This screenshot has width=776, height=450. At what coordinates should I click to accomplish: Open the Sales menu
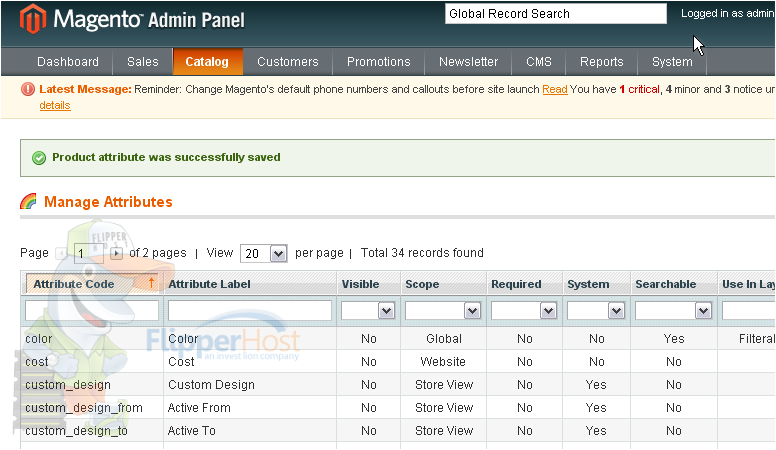pos(143,62)
